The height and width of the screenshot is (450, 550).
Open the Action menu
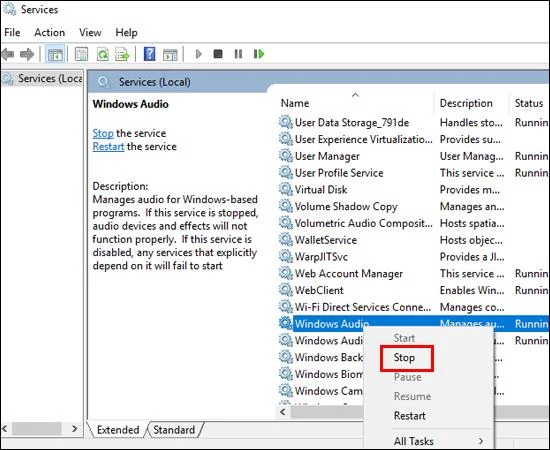pyautogui.click(x=49, y=33)
